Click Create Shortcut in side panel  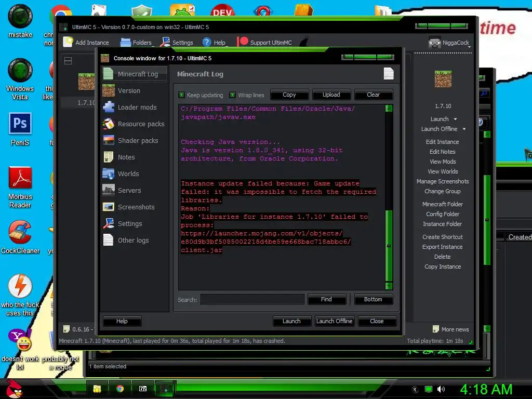click(443, 237)
